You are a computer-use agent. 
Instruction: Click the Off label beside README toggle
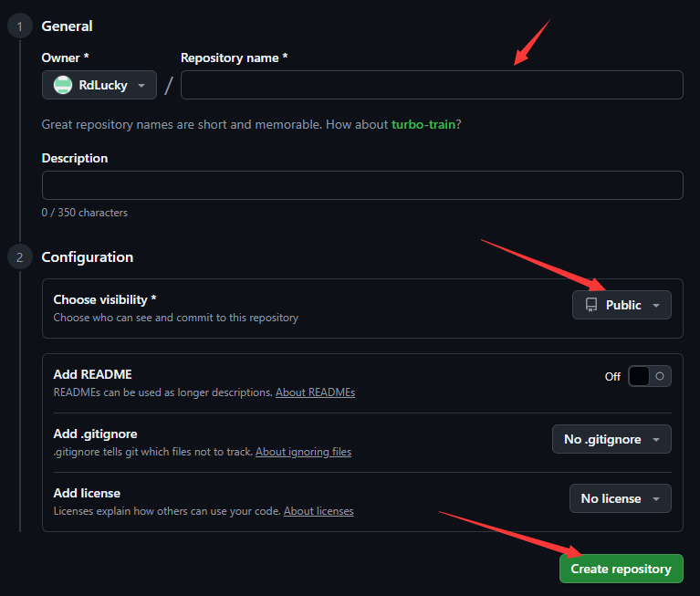pyautogui.click(x=612, y=376)
